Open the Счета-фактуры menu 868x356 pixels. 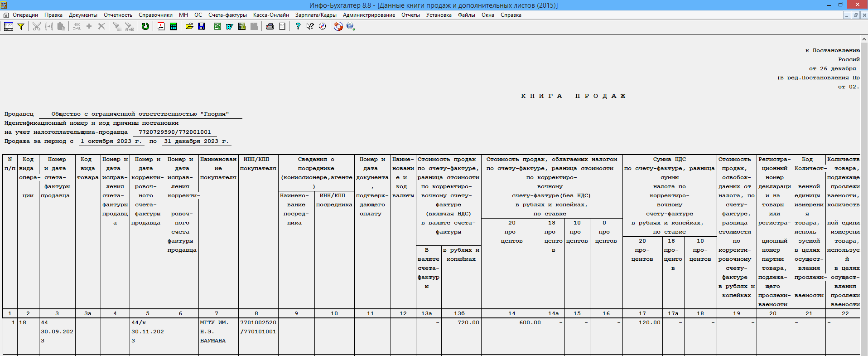coord(227,15)
